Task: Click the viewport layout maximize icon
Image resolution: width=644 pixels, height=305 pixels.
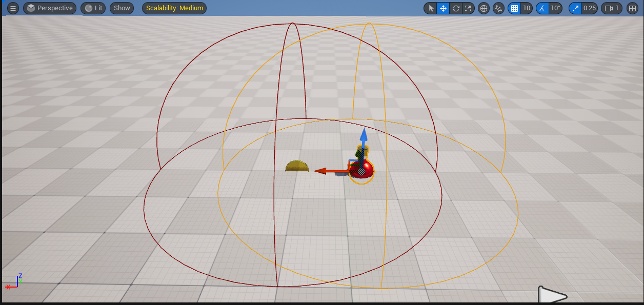Action: [x=632, y=8]
